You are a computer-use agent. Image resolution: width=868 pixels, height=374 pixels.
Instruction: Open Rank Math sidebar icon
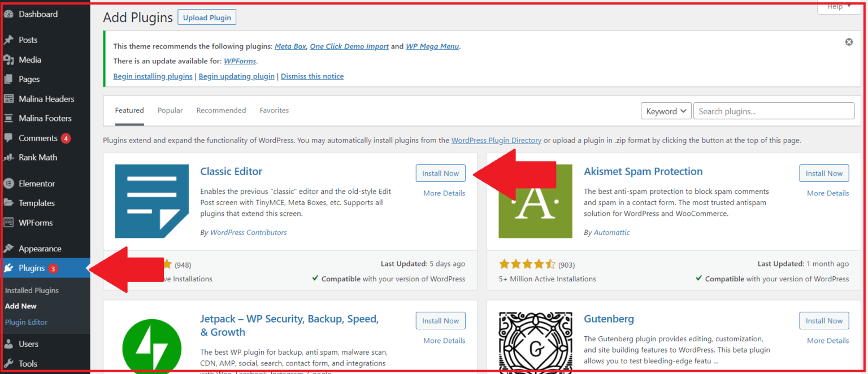(8, 158)
